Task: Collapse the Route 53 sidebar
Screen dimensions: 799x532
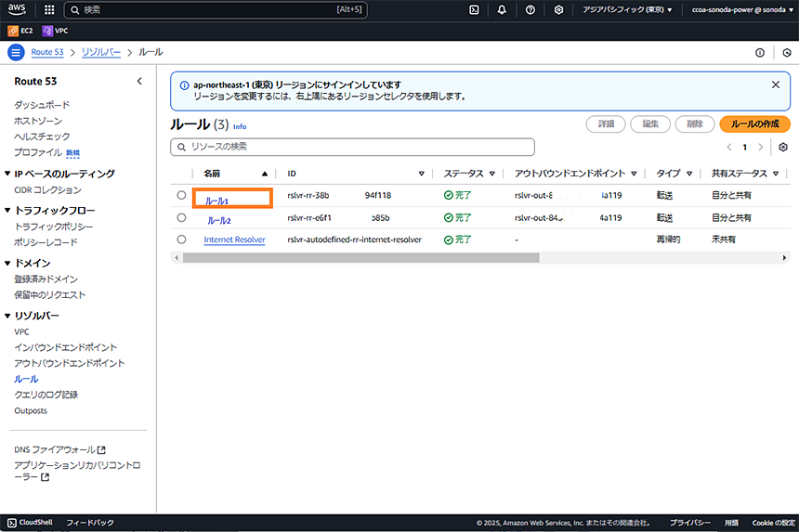Action: [x=139, y=82]
